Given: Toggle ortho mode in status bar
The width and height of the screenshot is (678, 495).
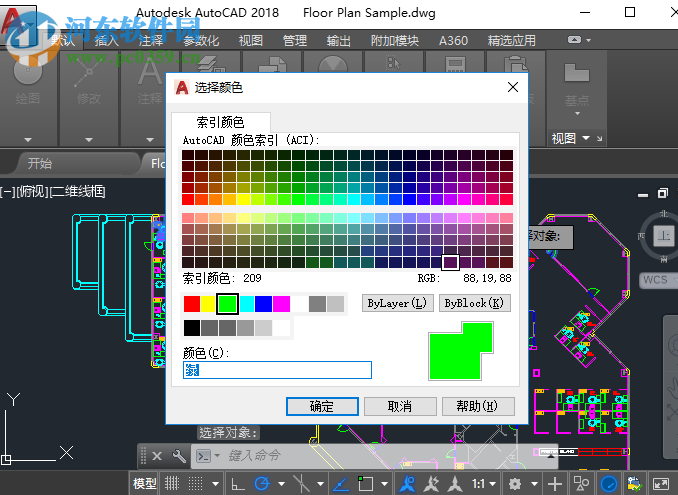Looking at the screenshot, I should [237, 483].
